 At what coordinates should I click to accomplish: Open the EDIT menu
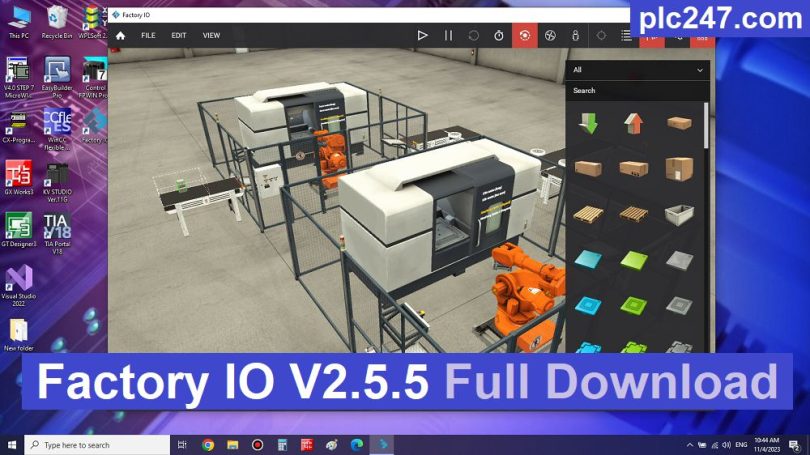pos(179,36)
